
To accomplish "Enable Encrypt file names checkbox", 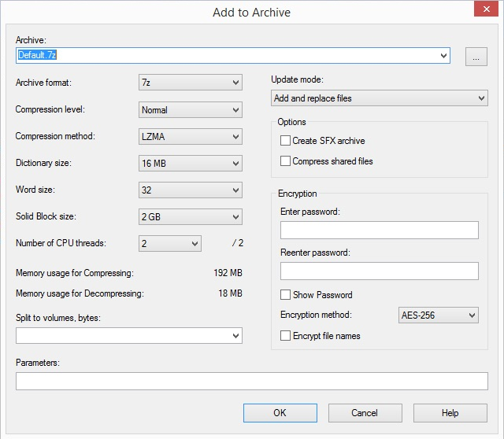I will click(x=286, y=336).
